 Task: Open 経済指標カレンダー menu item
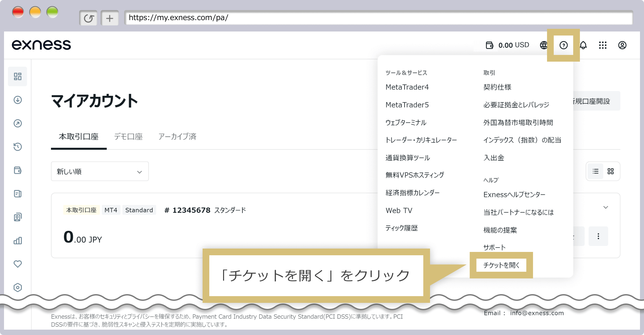coord(413,193)
